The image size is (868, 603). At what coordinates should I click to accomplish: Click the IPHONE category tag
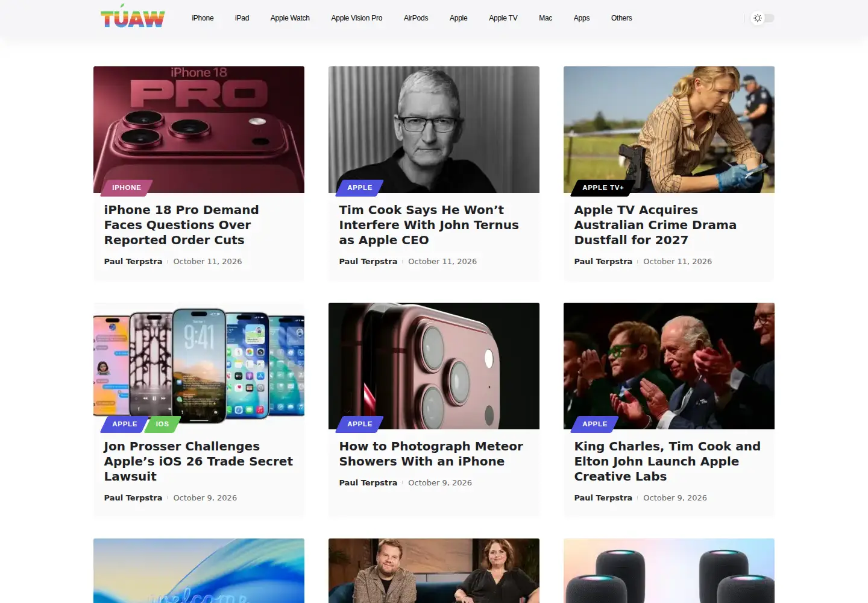(127, 188)
